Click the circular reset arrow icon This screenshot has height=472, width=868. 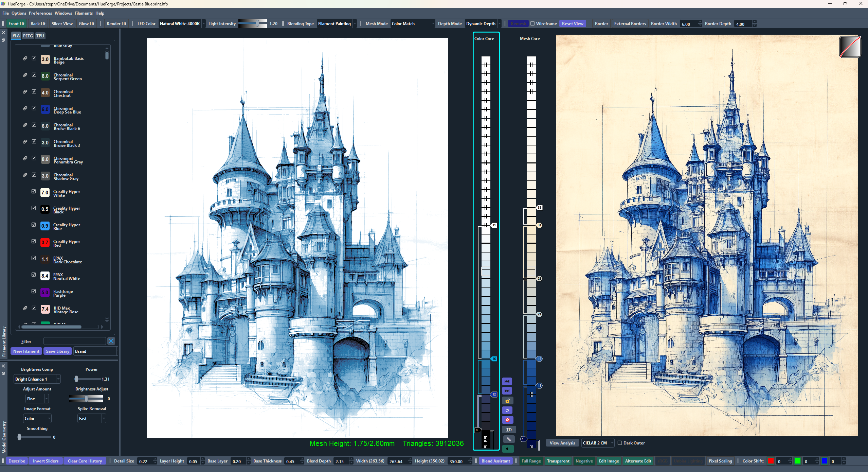tap(507, 410)
